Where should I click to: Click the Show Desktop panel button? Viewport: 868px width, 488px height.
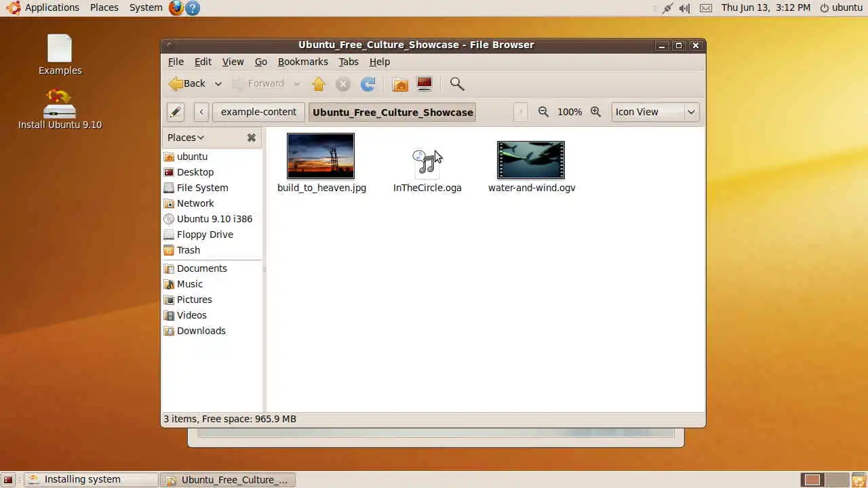[x=8, y=480]
